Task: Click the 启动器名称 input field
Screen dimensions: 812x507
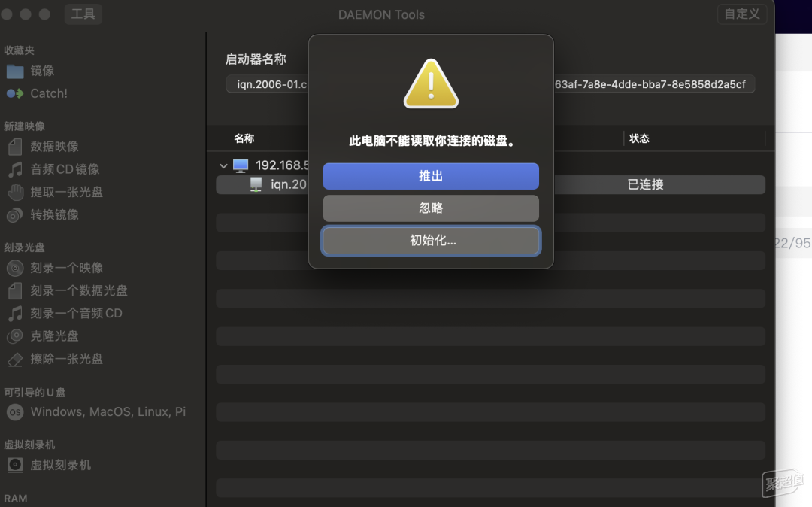Action: (x=490, y=84)
